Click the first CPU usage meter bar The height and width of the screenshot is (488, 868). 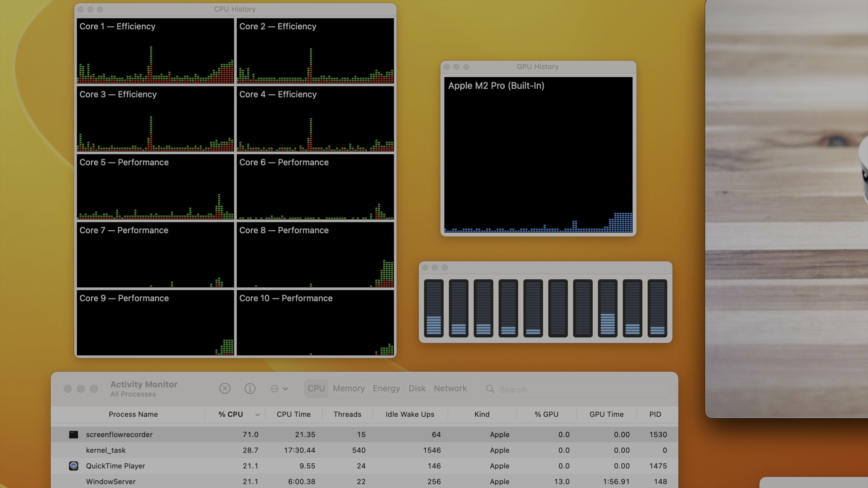[x=434, y=308]
